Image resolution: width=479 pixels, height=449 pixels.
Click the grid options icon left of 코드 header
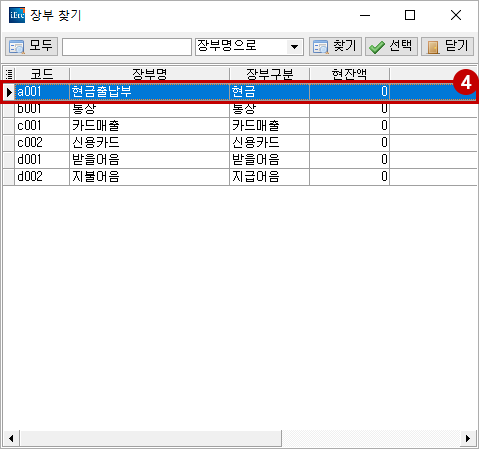[x=9, y=74]
